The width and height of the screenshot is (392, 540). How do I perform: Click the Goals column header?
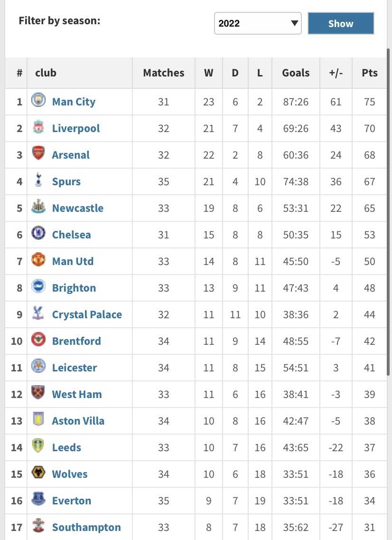296,73
